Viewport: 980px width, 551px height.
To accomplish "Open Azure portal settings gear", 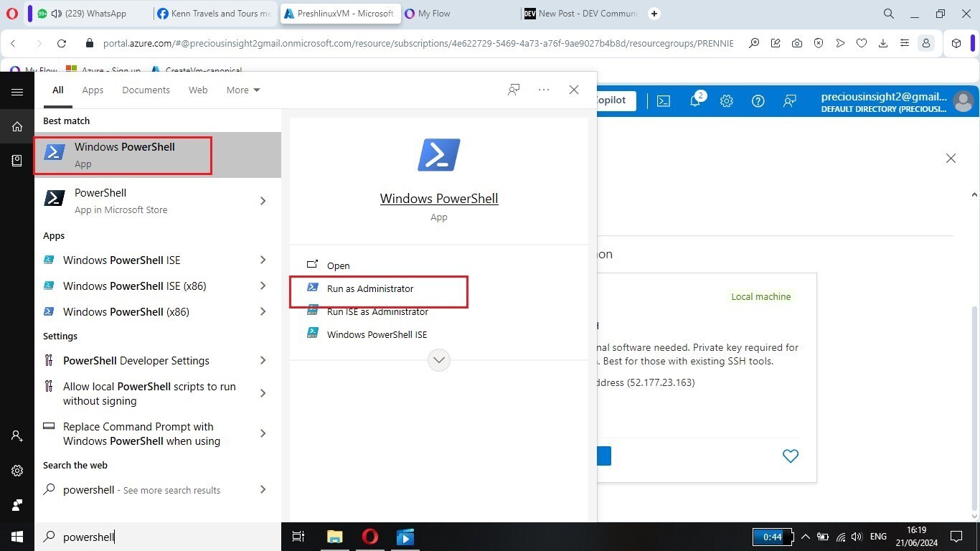I will click(727, 101).
